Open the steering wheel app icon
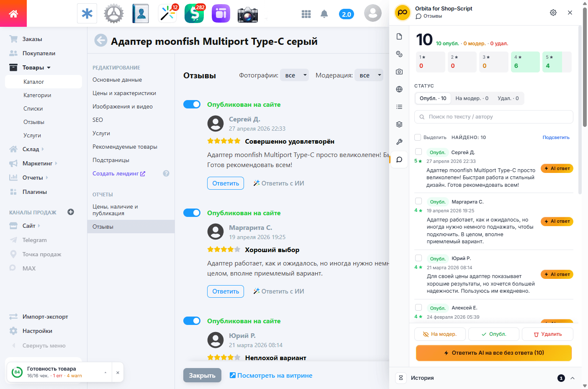 [x=114, y=13]
